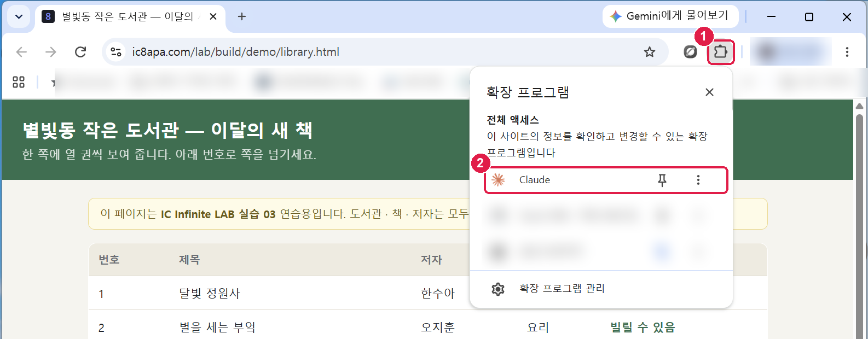
Task: Open a new tab
Action: point(241,16)
